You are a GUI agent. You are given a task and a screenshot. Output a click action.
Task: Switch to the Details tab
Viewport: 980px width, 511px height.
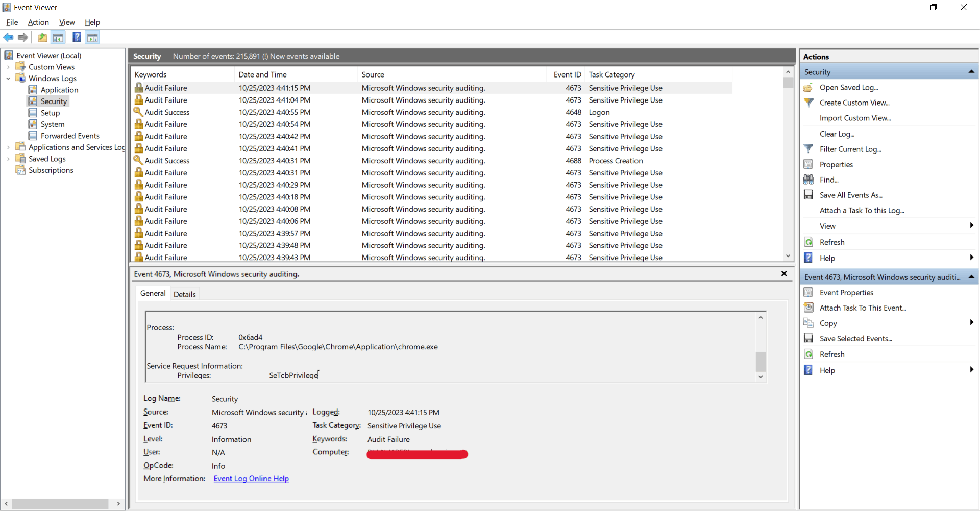click(184, 294)
